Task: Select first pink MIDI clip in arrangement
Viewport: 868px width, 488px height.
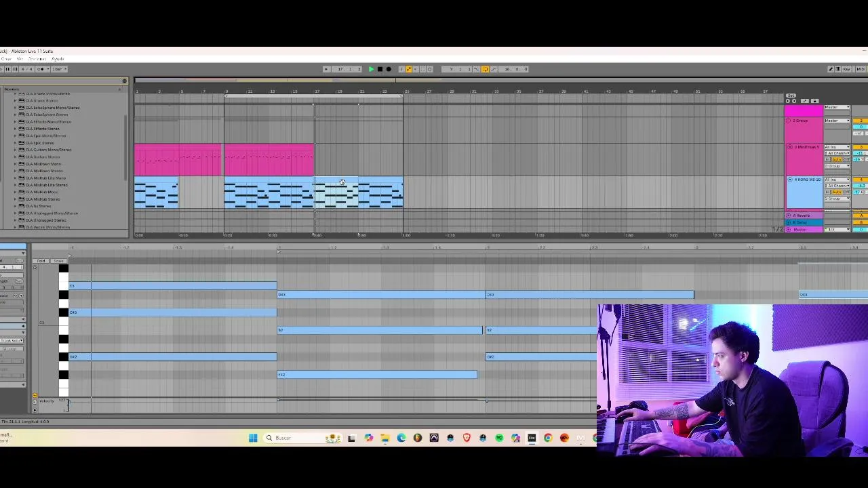Action: coord(178,160)
